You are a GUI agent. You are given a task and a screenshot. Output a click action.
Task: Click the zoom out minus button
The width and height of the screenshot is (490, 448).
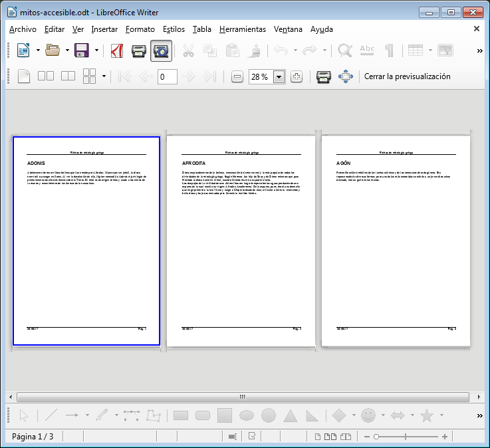[x=237, y=76]
